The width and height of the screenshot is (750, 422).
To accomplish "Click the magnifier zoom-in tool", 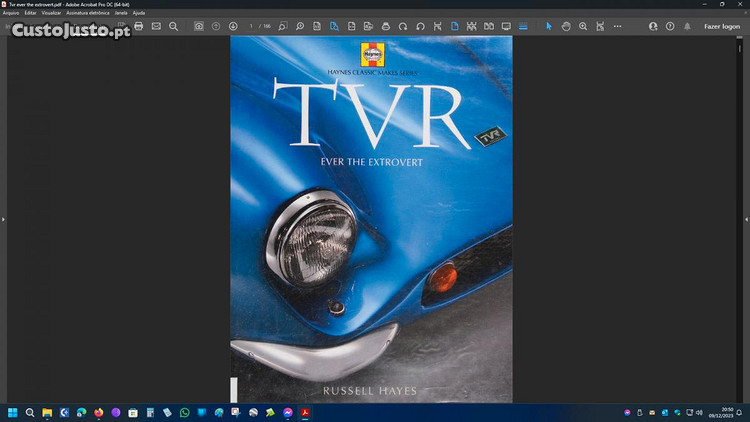I will coord(583,26).
